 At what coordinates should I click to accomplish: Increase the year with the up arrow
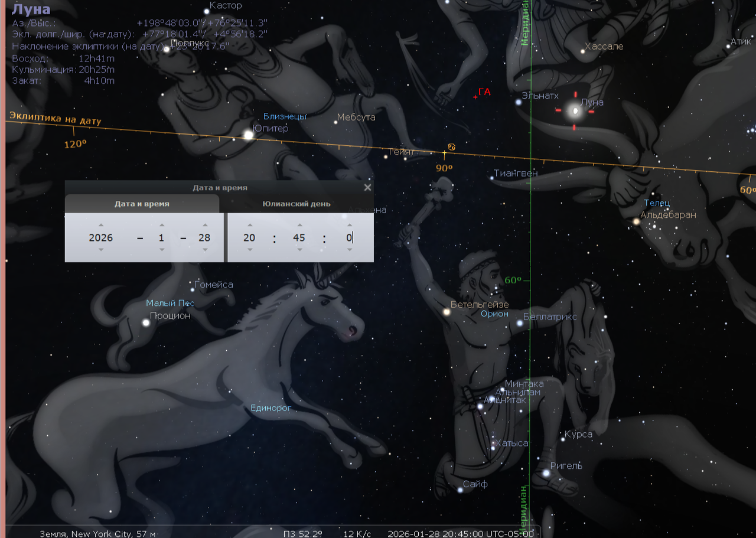pyautogui.click(x=101, y=225)
